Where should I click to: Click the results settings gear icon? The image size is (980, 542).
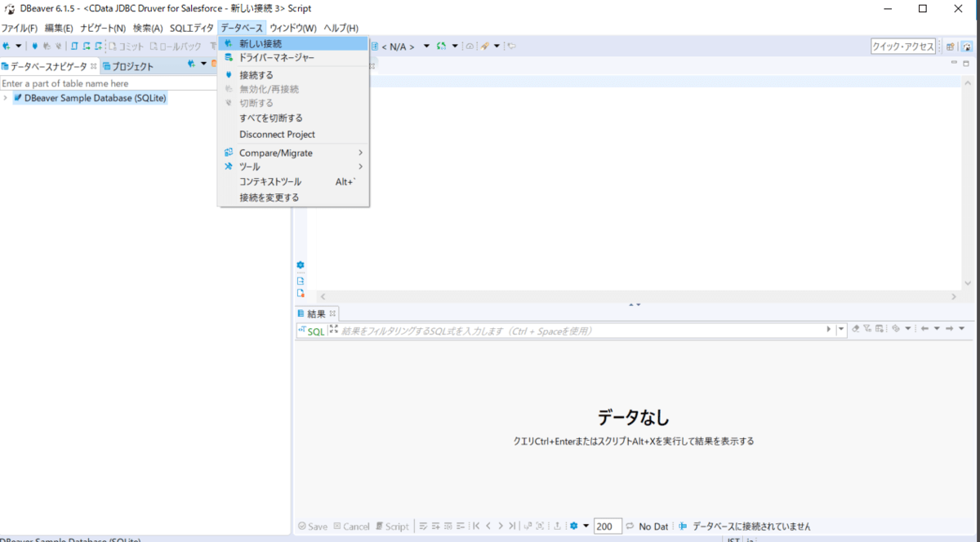[x=574, y=526]
